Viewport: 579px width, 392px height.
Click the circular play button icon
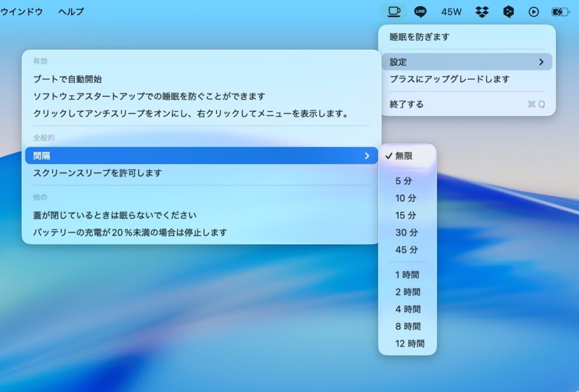[533, 11]
